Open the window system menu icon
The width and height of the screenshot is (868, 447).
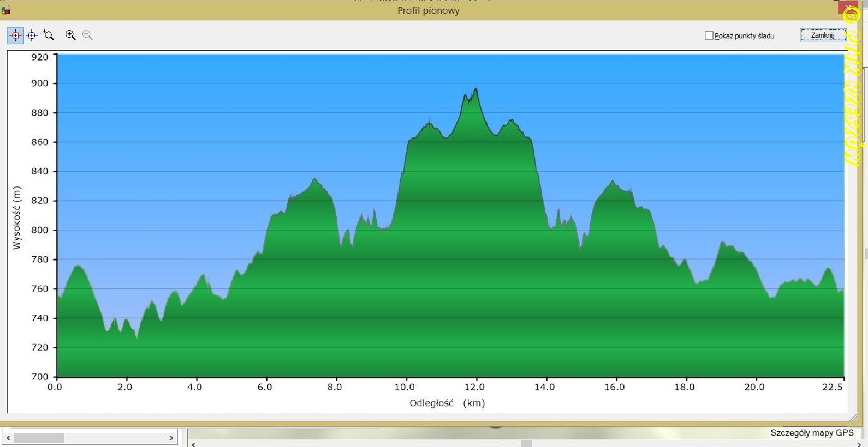click(x=6, y=10)
